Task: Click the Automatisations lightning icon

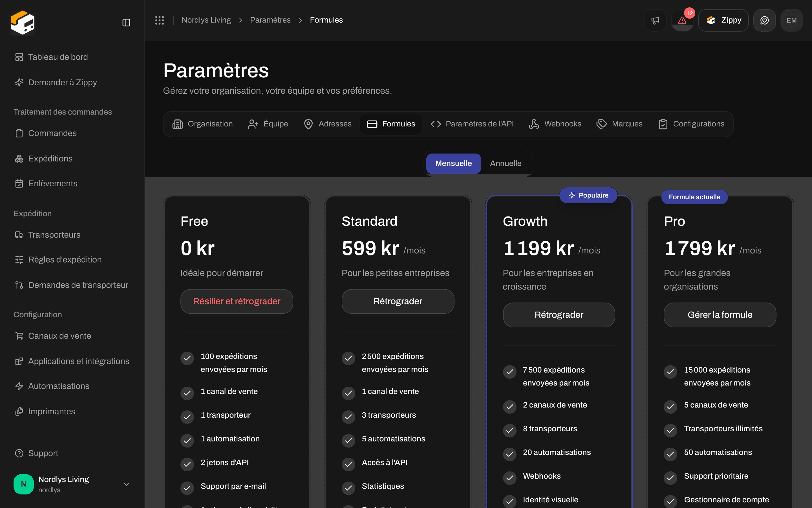Action: [x=19, y=386]
